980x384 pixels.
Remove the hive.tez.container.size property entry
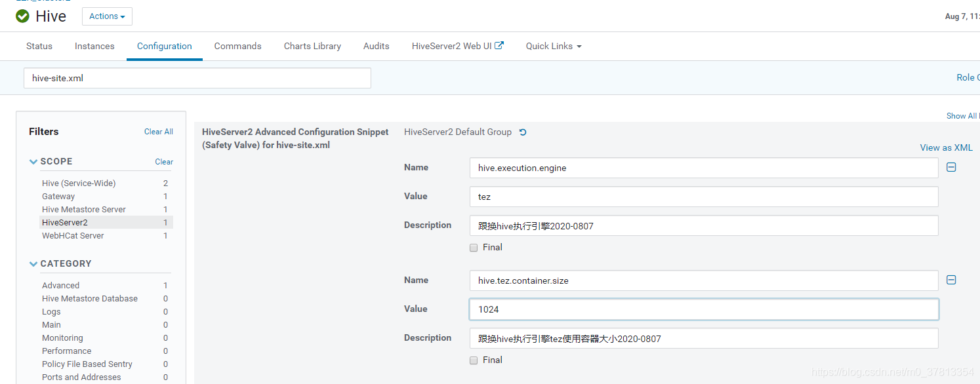click(951, 280)
